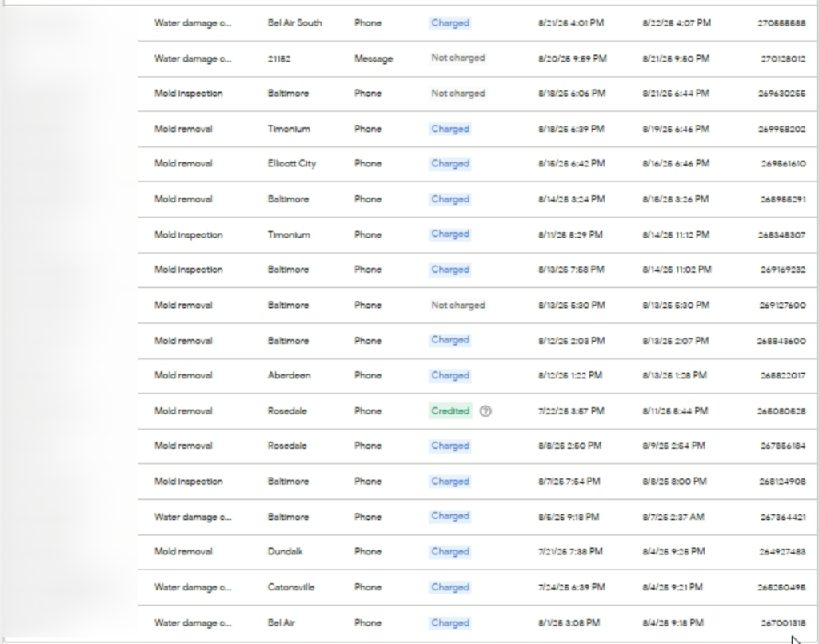Click lead ID 265080528 in Credited row
The width and height of the screenshot is (819, 644).
[x=781, y=411]
